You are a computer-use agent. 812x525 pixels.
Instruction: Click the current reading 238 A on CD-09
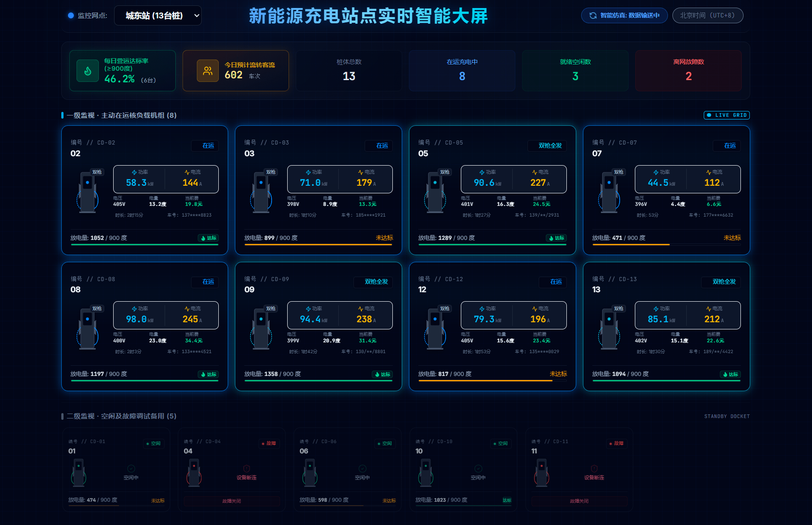tap(367, 320)
